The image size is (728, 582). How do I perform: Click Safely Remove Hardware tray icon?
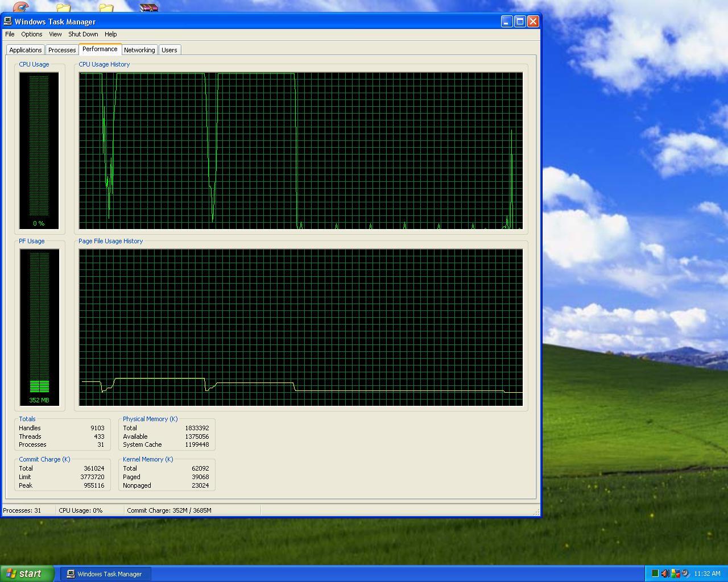pyautogui.click(x=686, y=573)
